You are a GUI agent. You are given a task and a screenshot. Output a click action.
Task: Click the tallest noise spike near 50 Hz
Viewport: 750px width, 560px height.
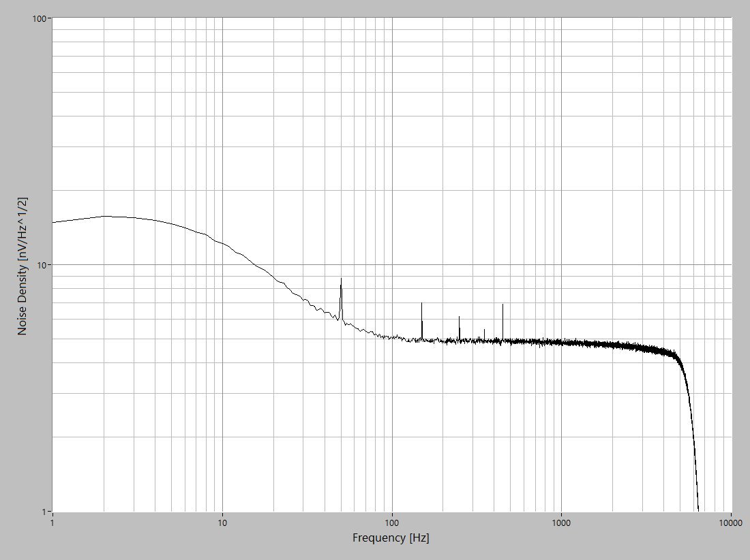coord(341,298)
